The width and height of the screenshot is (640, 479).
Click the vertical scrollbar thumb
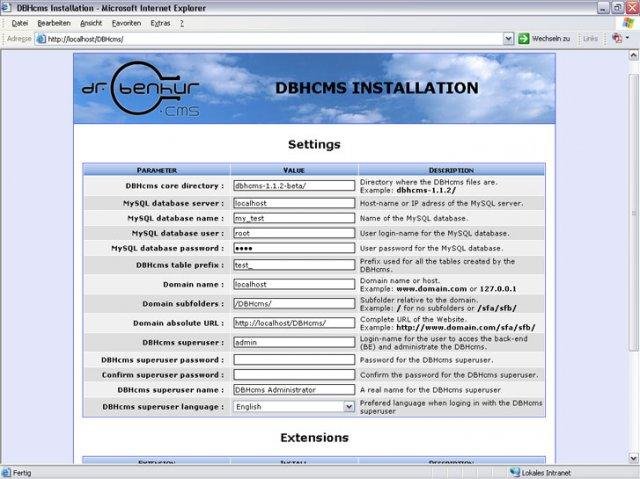pos(633,212)
